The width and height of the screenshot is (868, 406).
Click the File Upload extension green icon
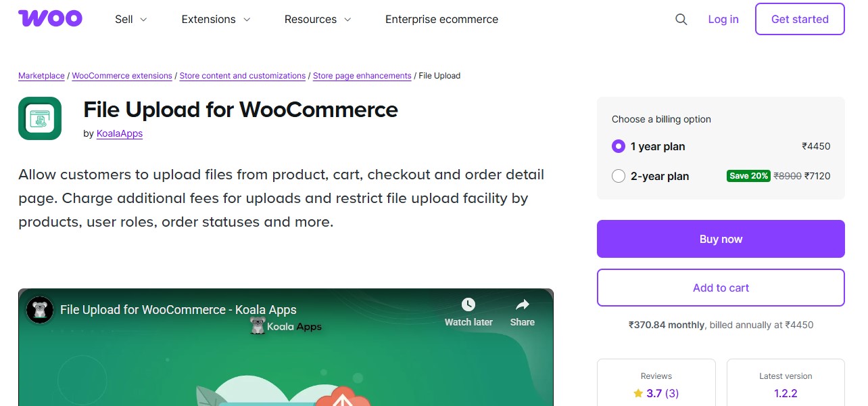39,118
